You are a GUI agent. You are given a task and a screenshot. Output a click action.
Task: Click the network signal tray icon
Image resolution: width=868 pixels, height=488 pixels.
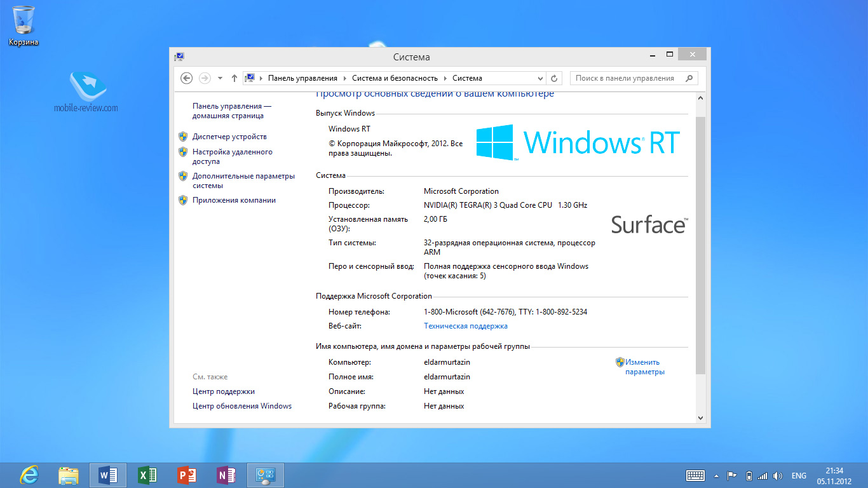[x=763, y=475]
